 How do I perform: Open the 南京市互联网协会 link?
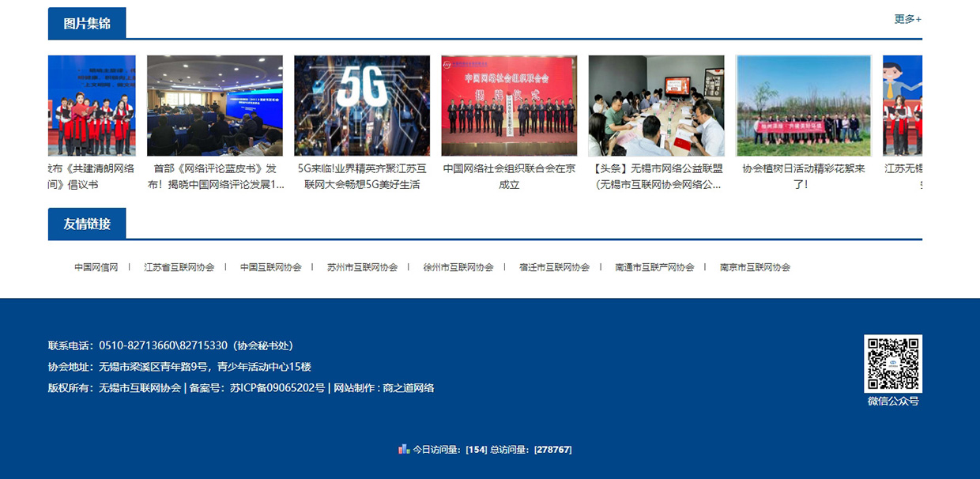point(755,267)
